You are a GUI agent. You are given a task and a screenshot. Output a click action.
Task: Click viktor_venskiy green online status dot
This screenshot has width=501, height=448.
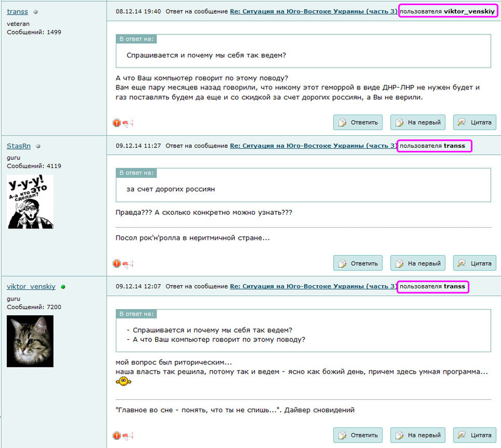pos(63,287)
